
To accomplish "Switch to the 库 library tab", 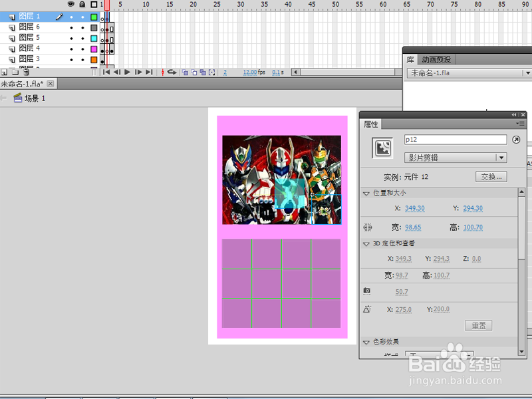I will click(410, 60).
